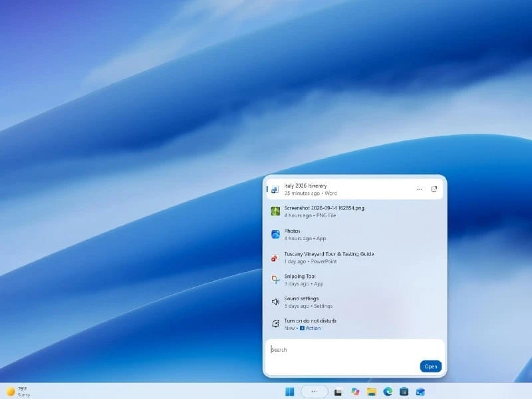Launch Microsoft Edge from the taskbar
The width and height of the screenshot is (532, 399).
point(388,392)
